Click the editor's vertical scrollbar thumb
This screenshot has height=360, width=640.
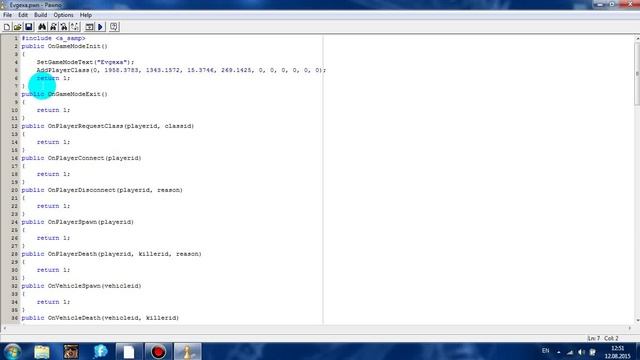[637, 74]
